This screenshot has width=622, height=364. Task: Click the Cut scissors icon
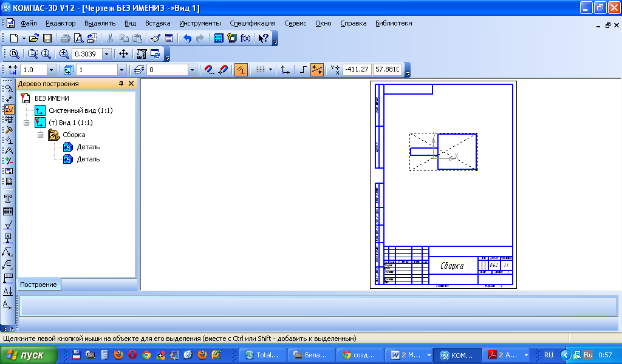111,38
